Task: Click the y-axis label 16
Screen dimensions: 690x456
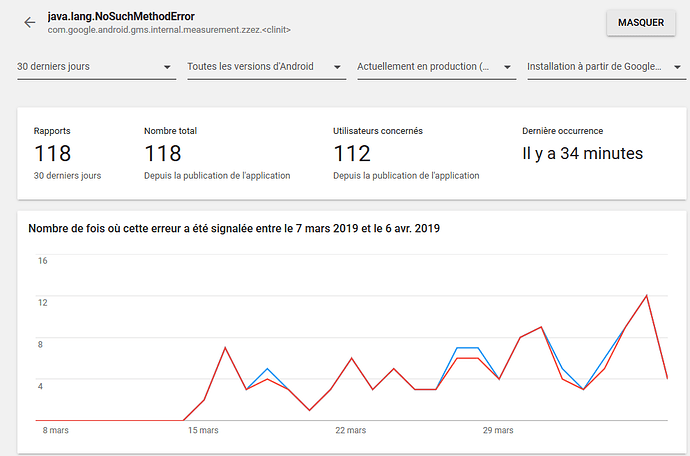Action: pos(42,261)
